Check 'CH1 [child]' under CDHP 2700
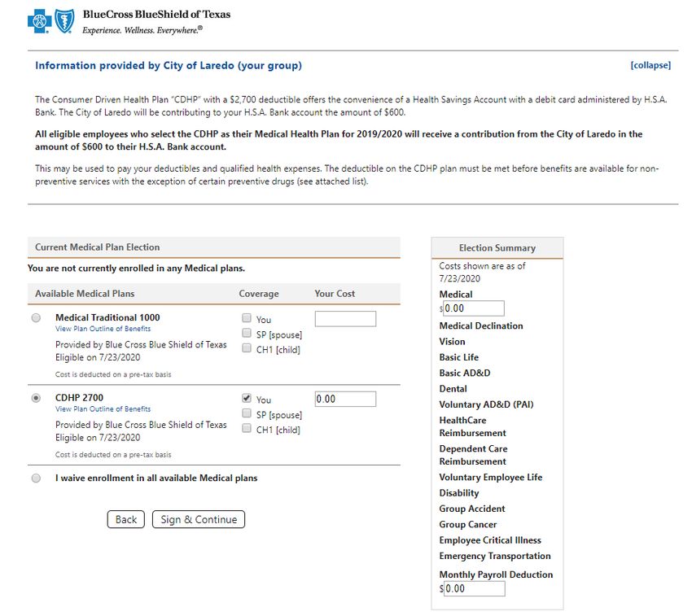Viewport: 692px width, 616px height. tap(247, 428)
